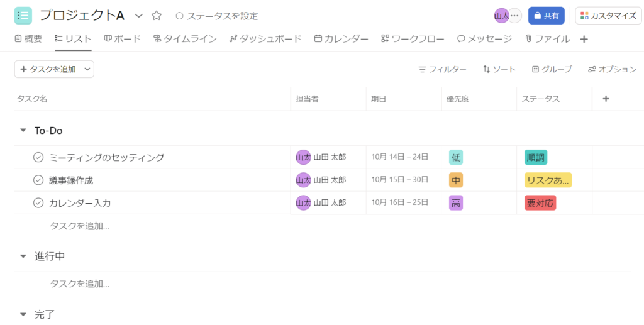Add a column with the header plus icon
Viewport: 644px width, 325px height.
(x=606, y=99)
